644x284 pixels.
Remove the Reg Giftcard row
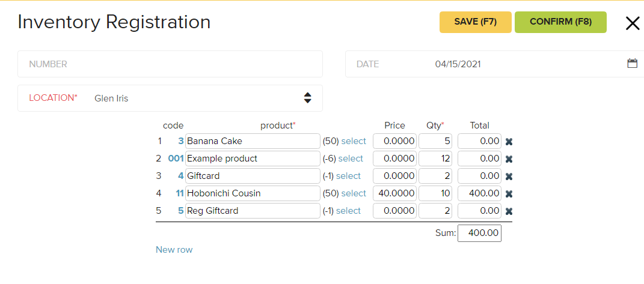[509, 211]
